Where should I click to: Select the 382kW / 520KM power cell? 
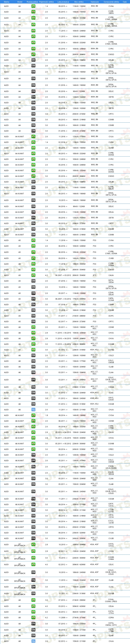pyautogui.click(x=79, y=612)
